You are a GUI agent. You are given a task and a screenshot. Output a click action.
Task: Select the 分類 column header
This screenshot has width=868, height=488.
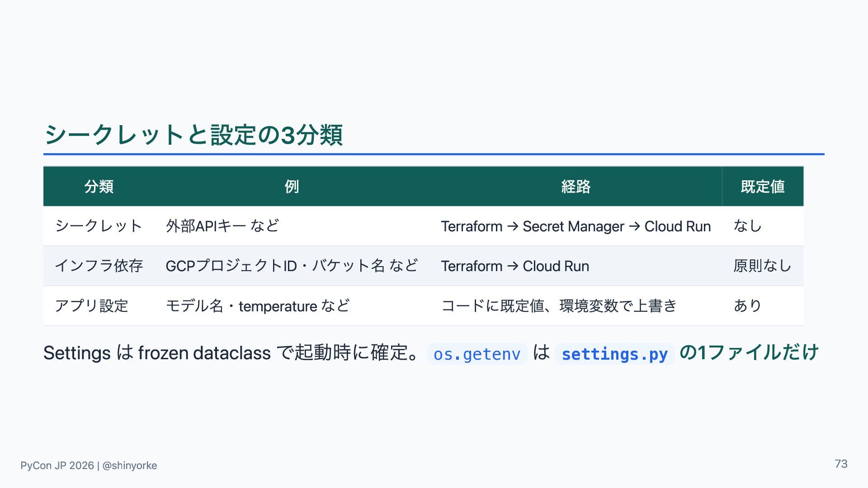click(99, 186)
